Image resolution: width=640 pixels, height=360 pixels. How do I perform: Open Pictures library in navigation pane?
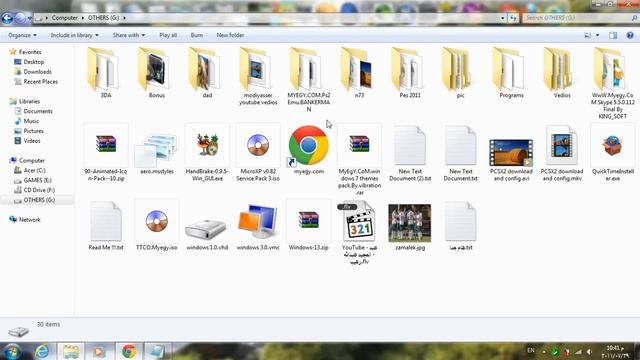pos(29,131)
